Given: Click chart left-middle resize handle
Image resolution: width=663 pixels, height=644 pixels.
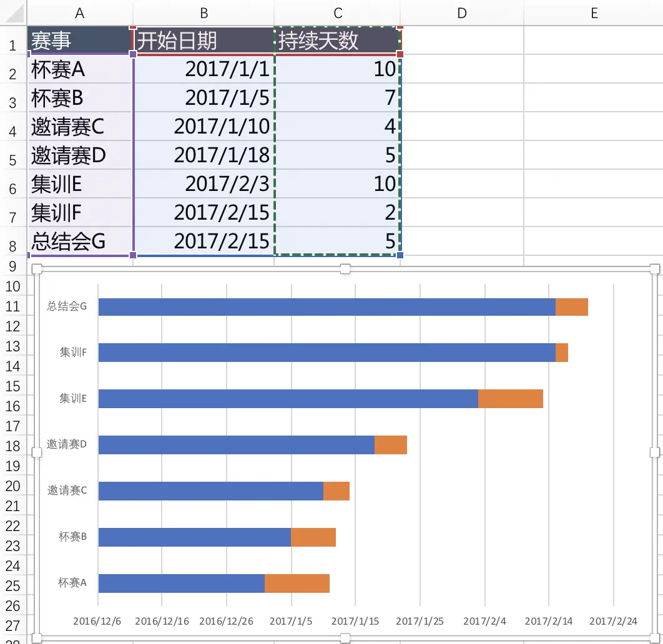Looking at the screenshot, I should click(x=37, y=452).
